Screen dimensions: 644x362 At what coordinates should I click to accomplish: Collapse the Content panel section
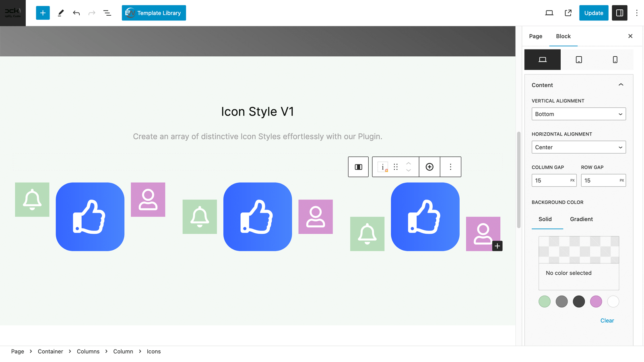[x=621, y=85]
